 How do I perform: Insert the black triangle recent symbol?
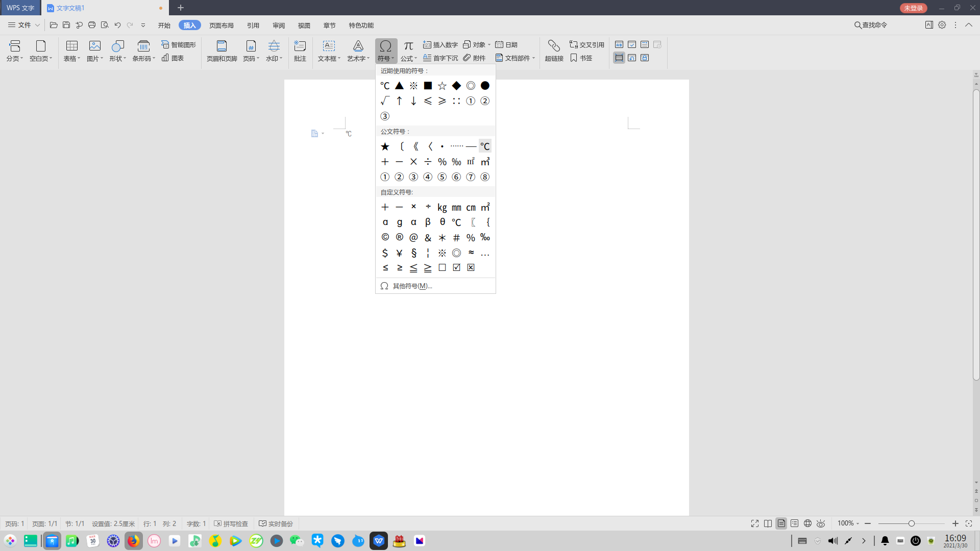pyautogui.click(x=399, y=86)
